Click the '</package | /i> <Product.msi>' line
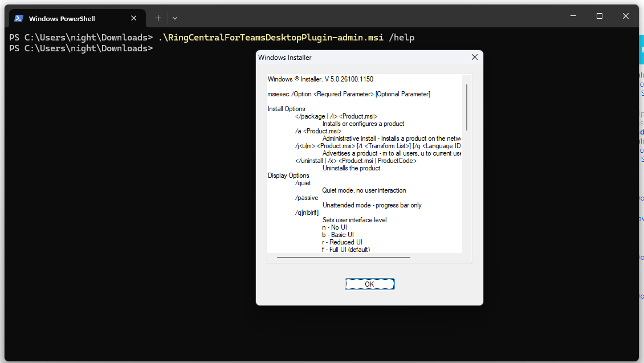 pos(336,116)
